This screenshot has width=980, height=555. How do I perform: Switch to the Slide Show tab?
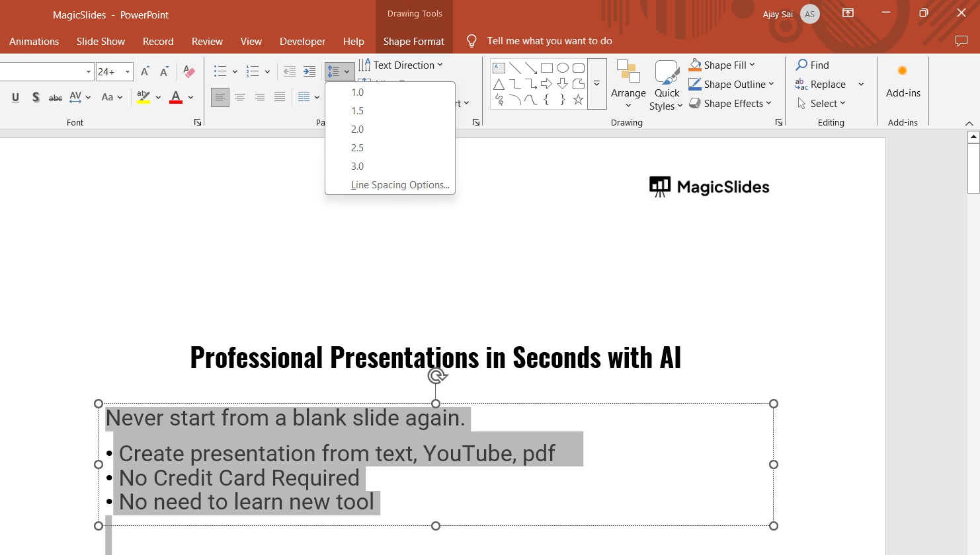tap(101, 41)
